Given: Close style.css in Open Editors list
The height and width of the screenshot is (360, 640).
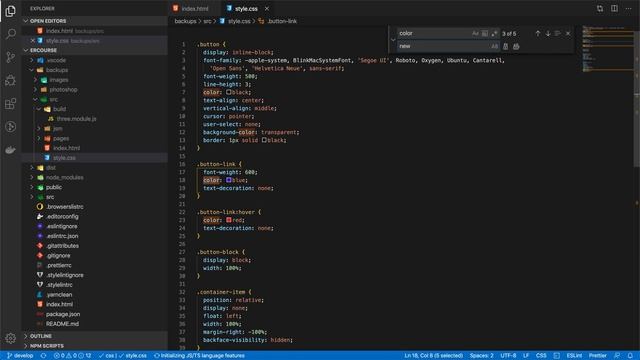Looking at the screenshot, I should click(33, 40).
